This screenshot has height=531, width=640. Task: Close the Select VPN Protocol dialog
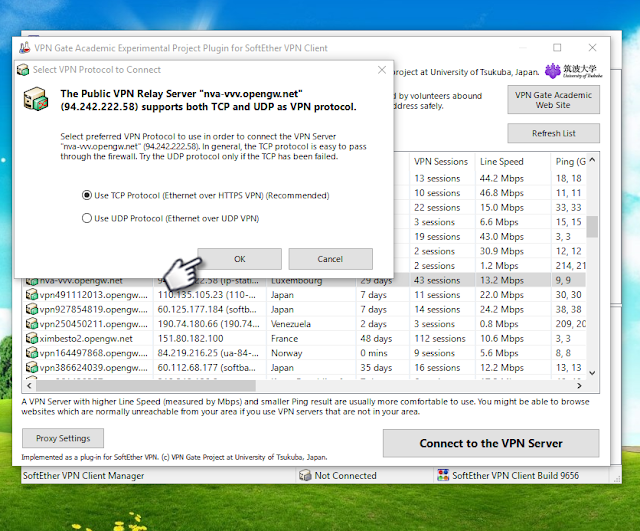[382, 70]
